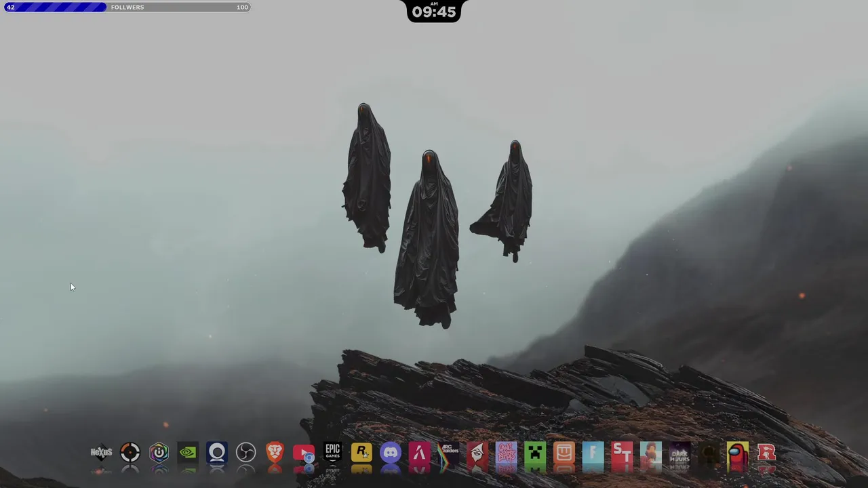
Task: Launch Among Us from the dock
Action: point(738,452)
